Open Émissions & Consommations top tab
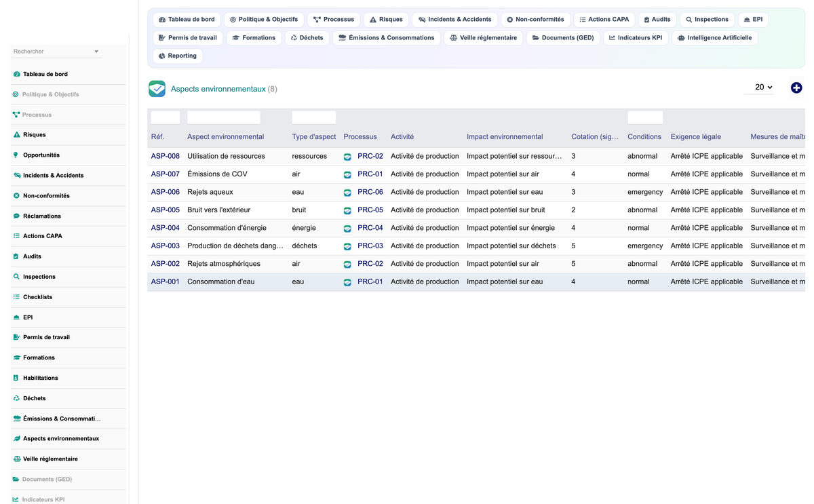 [386, 38]
